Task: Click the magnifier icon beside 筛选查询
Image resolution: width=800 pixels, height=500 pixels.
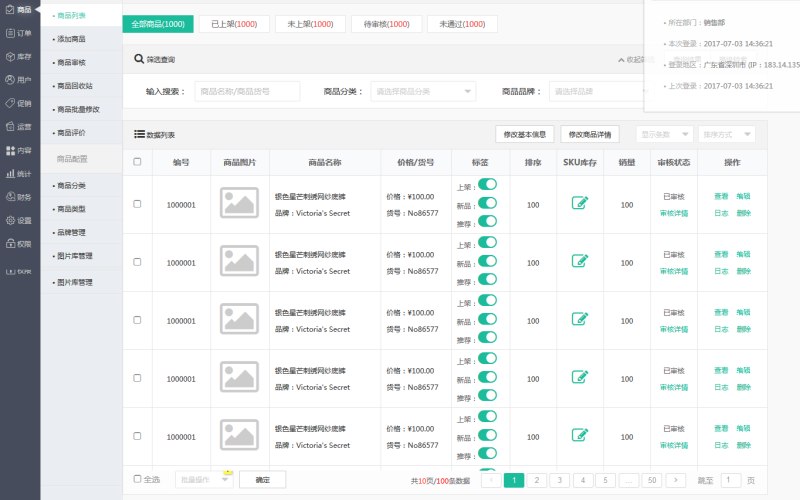Action: (x=139, y=59)
